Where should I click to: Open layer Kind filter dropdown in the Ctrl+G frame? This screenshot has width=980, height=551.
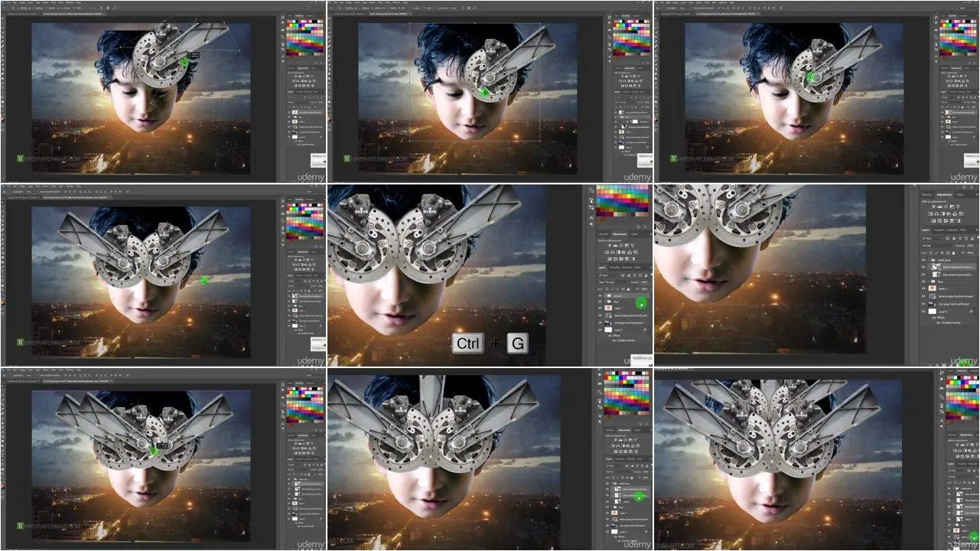608,275
